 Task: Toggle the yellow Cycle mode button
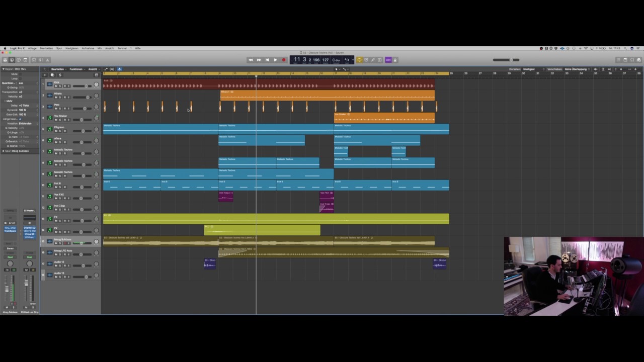tap(359, 60)
